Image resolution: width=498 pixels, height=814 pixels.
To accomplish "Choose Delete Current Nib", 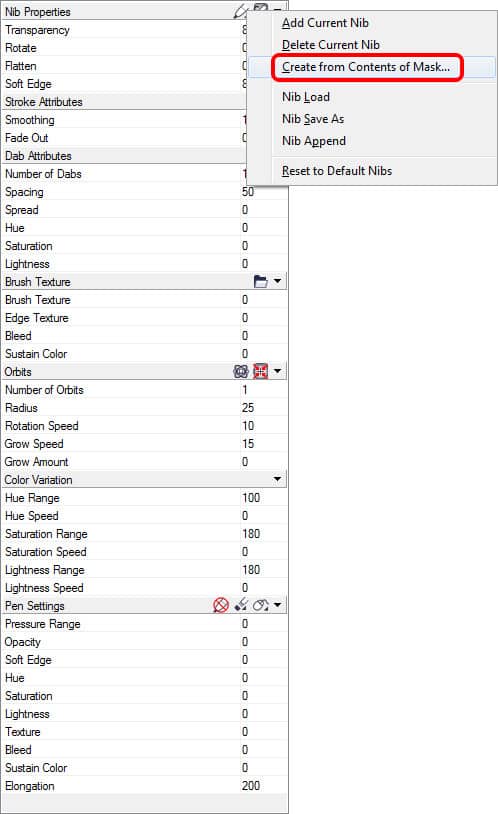I will (x=331, y=45).
